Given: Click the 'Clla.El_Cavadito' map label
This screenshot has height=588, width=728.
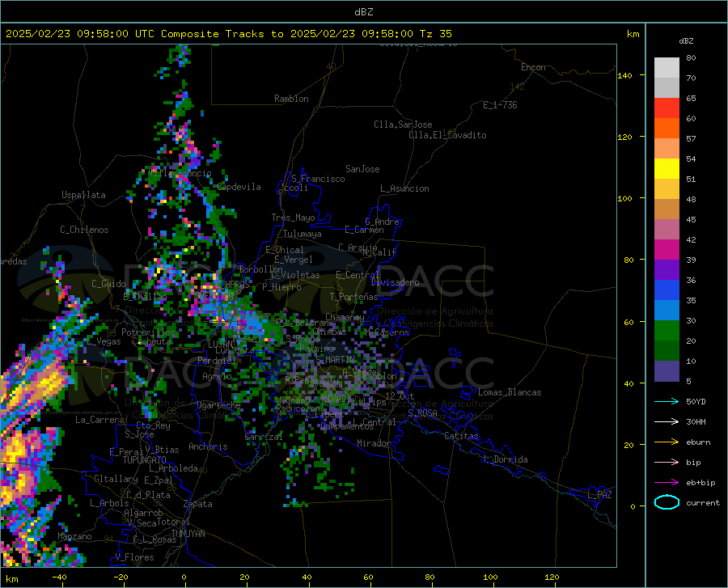Looking at the screenshot, I should [447, 135].
